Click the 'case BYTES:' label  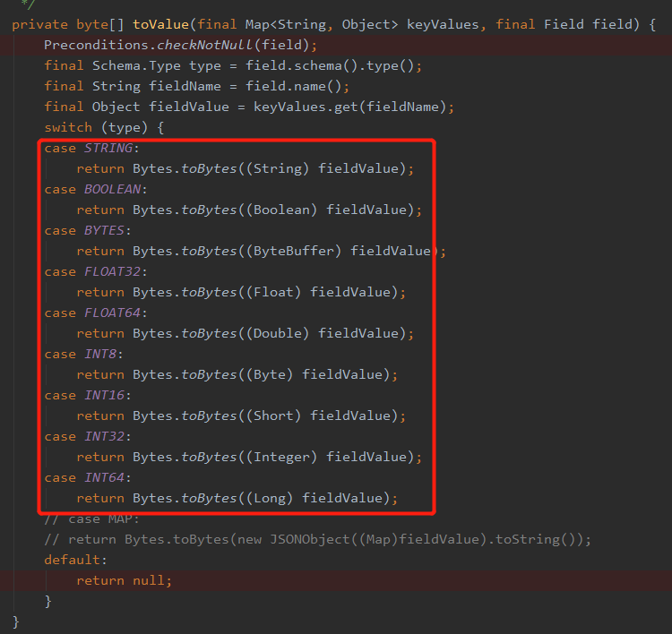click(88, 230)
